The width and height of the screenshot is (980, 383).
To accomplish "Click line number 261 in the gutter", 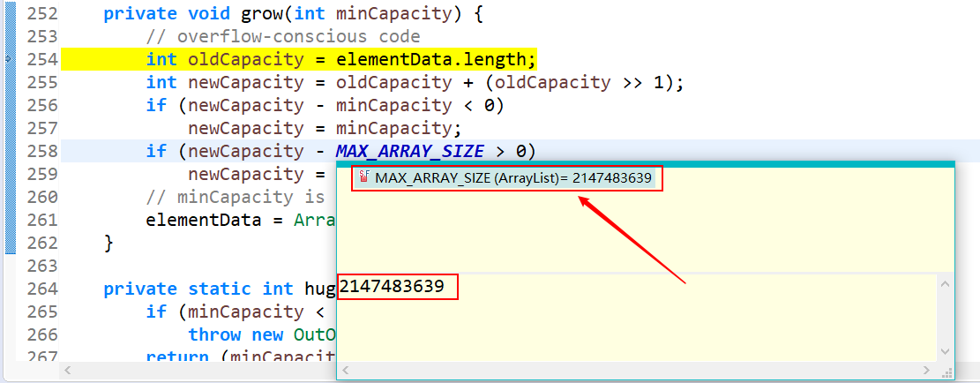I will click(x=42, y=220).
